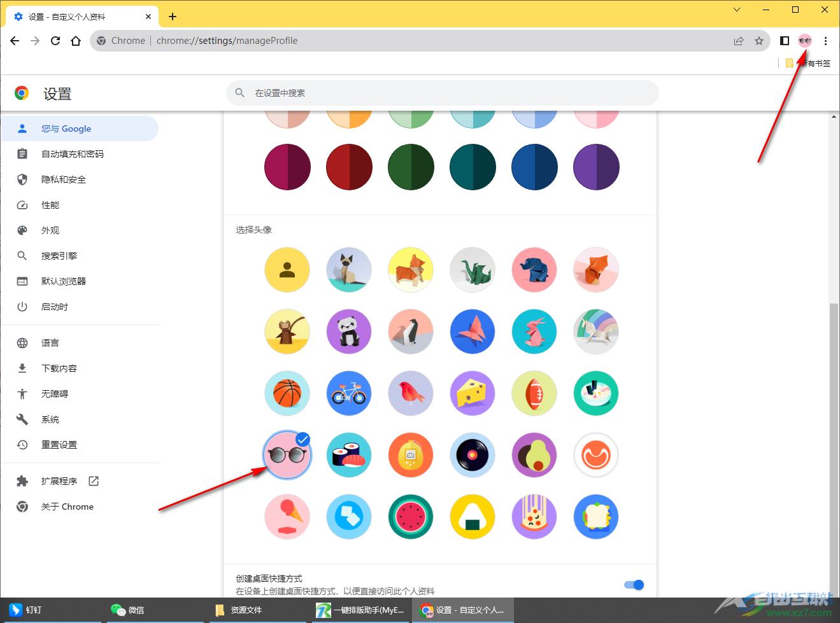Click the browser back arrow
The image size is (840, 623).
click(x=15, y=41)
